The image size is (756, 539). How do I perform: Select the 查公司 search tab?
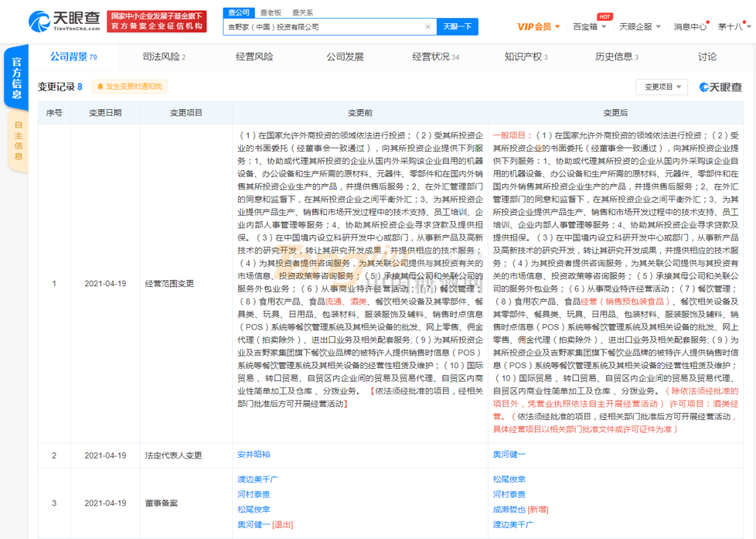pyautogui.click(x=239, y=13)
